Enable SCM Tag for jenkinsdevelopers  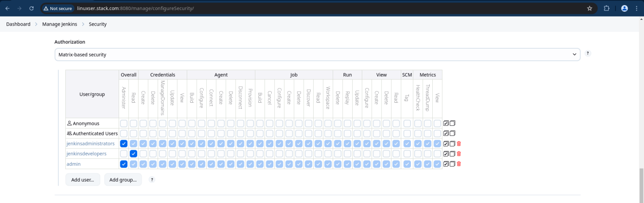pos(407,154)
